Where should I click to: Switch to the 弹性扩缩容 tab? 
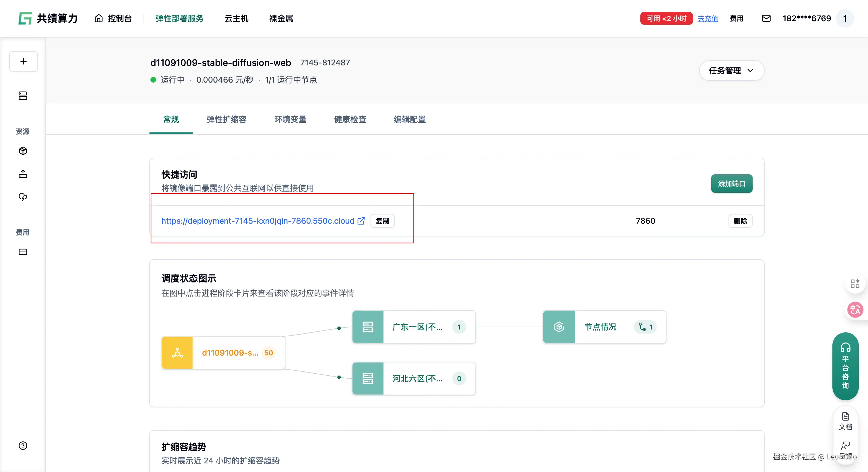tap(226, 120)
